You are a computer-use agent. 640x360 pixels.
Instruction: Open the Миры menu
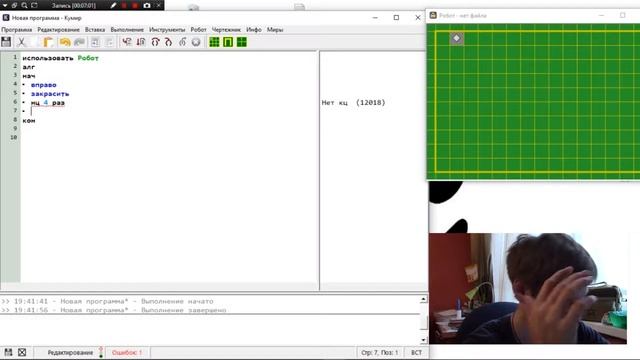pos(275,29)
